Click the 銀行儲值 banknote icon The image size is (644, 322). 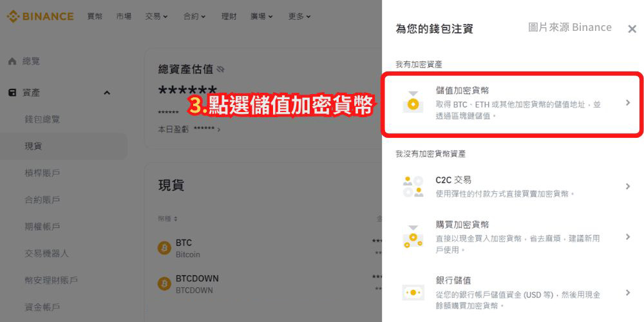[x=413, y=292]
